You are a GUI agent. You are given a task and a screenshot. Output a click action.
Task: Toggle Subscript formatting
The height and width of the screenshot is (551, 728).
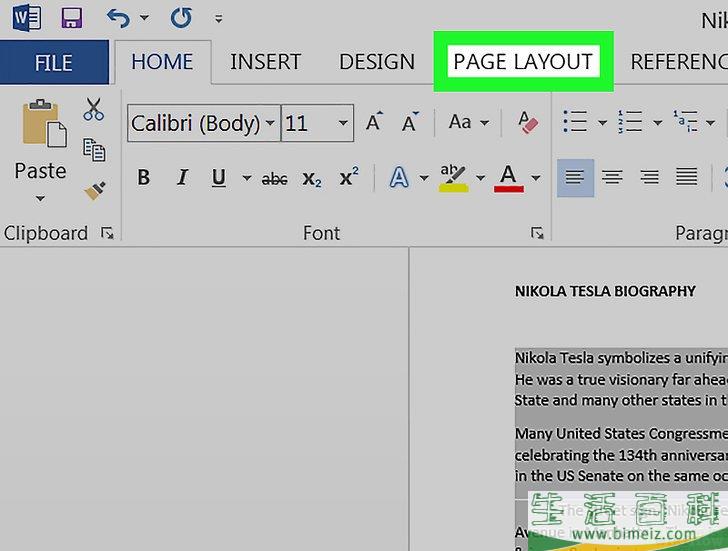tap(312, 179)
